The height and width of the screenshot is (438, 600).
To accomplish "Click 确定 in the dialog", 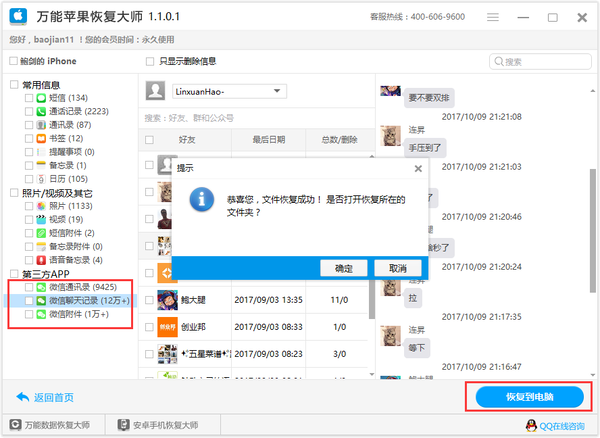I will [x=344, y=268].
